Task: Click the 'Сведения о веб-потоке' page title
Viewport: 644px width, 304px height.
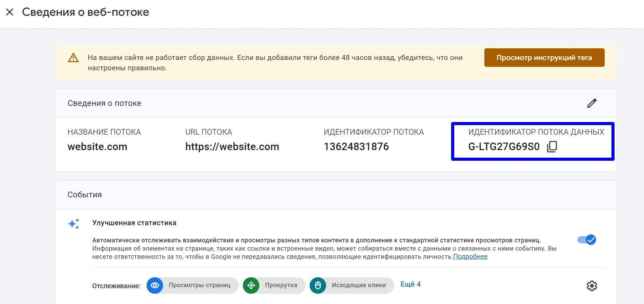Action: (86, 12)
